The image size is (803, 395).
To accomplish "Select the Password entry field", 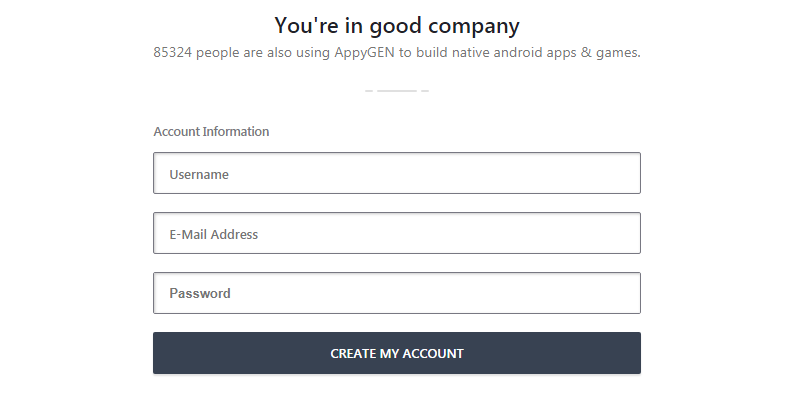I will click(x=396, y=293).
